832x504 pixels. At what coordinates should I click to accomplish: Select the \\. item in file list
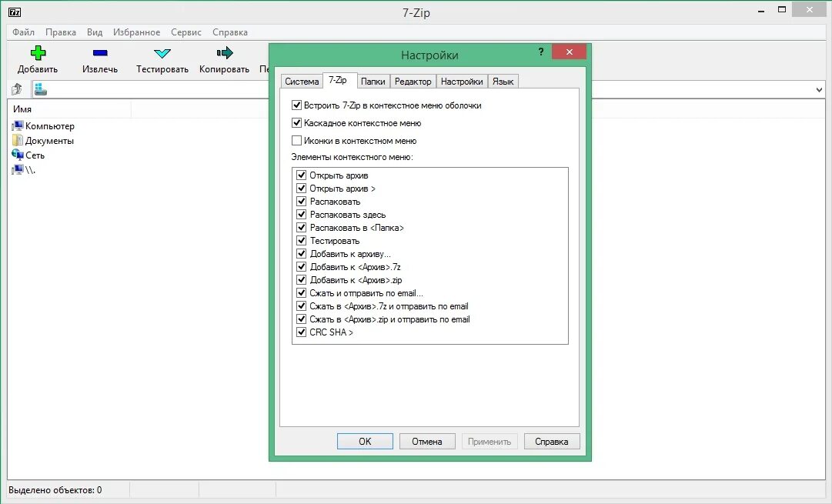24,170
